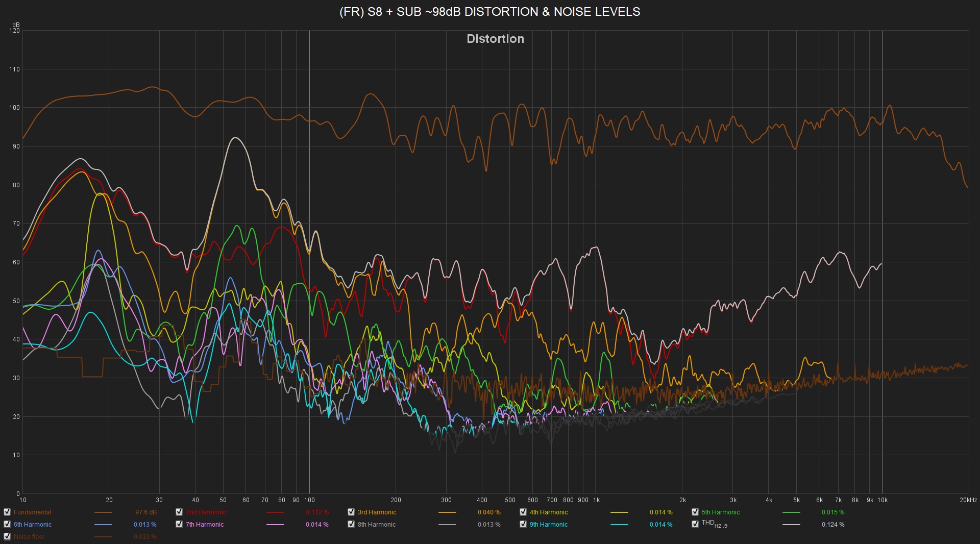The image size is (980, 544).
Task: Click the 3rd Harmonic legend label
Action: pos(377,512)
